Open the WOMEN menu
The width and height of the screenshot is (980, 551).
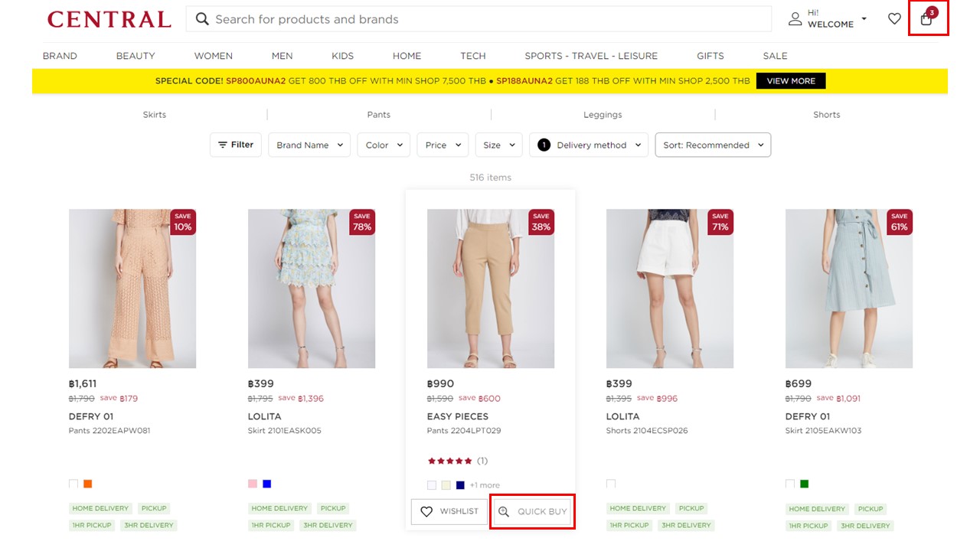[214, 56]
